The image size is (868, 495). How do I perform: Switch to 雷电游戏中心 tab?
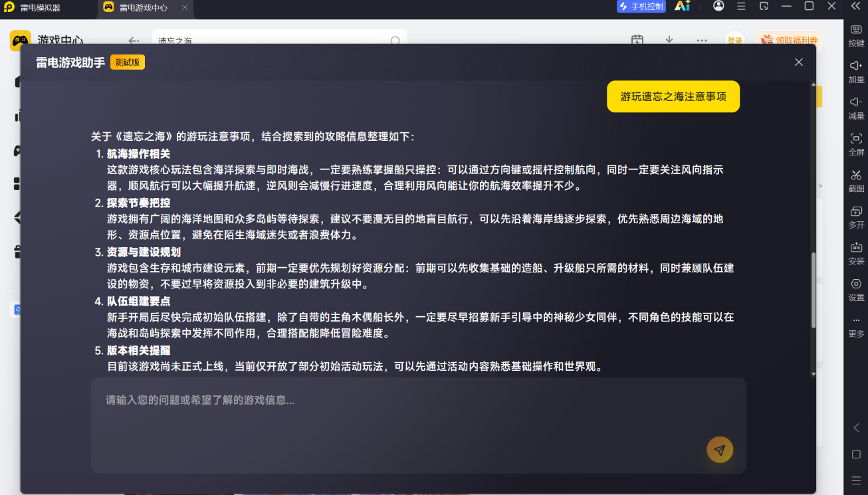click(143, 7)
